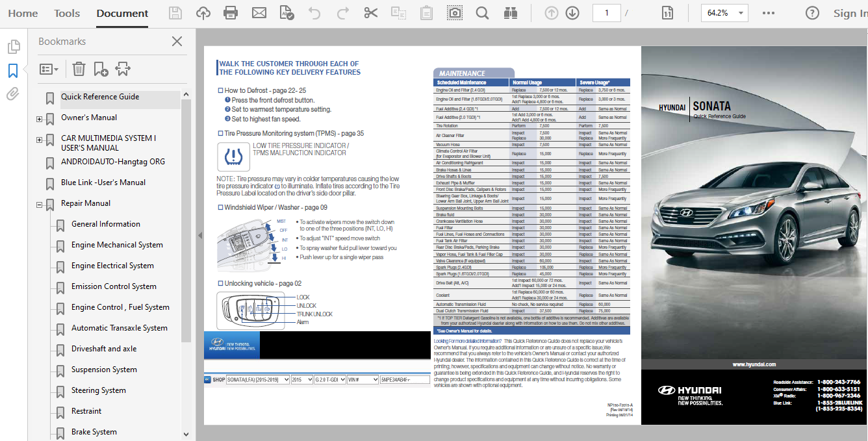
Task: Click the page number input field
Action: 606,13
